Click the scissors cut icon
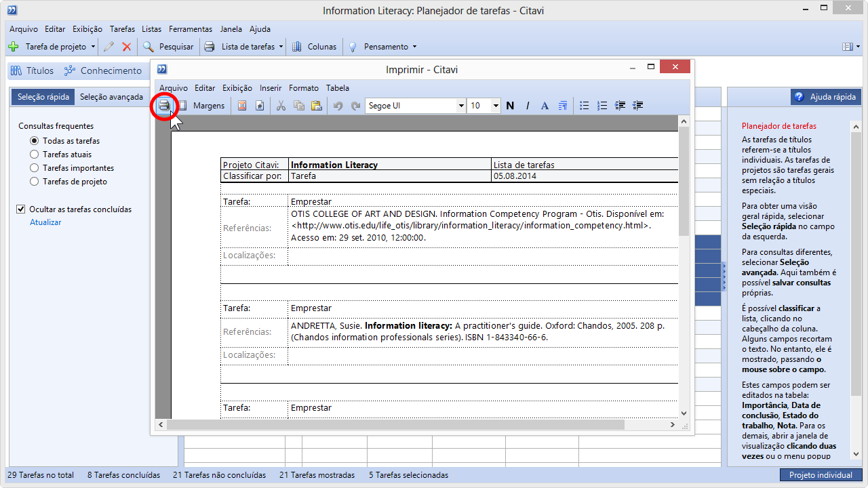Screen dimensions: 868x488 [x=281, y=106]
